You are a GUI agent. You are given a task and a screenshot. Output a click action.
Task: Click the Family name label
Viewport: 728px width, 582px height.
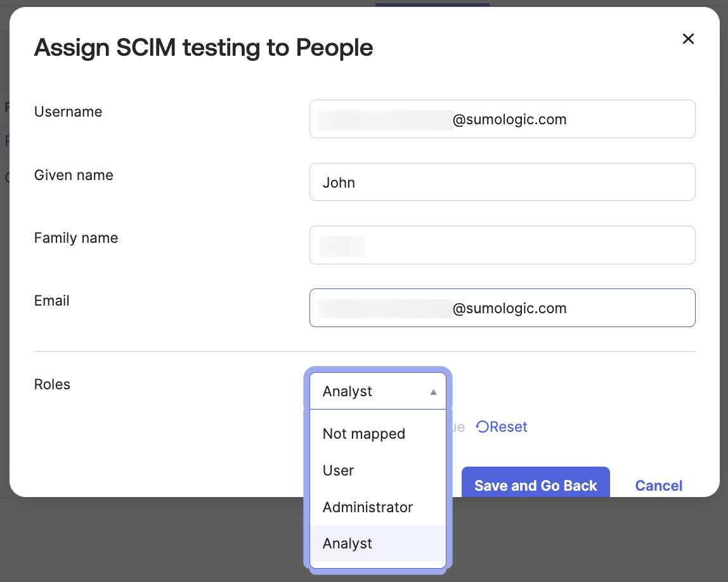[x=76, y=238]
